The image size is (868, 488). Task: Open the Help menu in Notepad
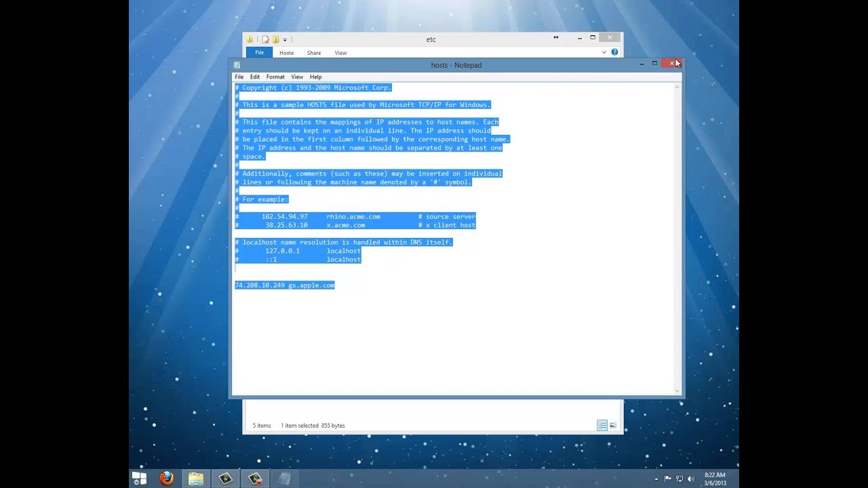(315, 77)
